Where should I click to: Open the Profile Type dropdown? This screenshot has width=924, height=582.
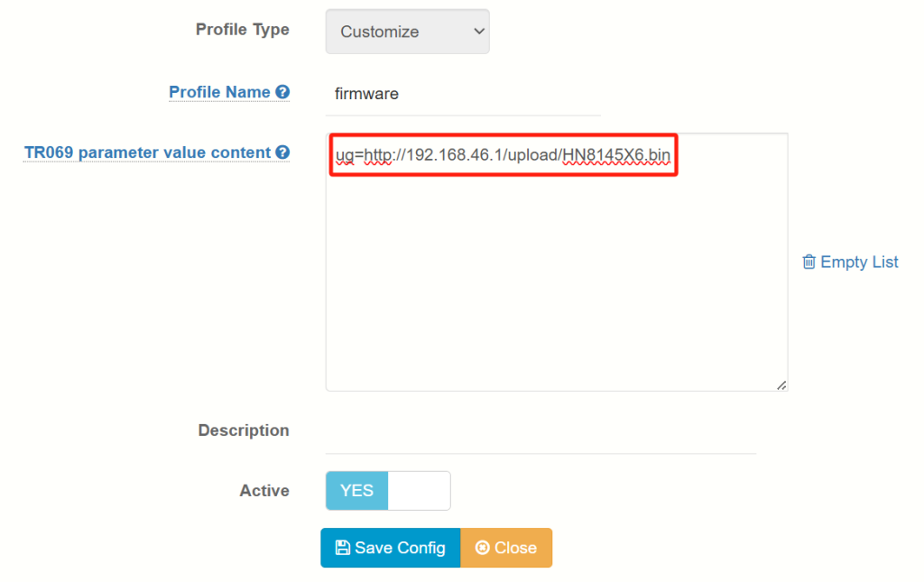[x=407, y=32]
